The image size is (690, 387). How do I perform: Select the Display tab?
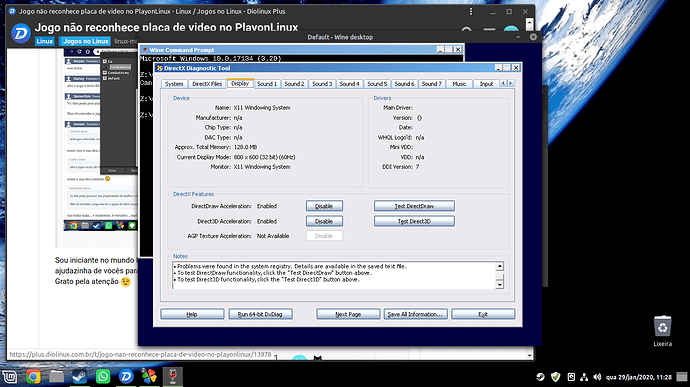[x=240, y=83]
